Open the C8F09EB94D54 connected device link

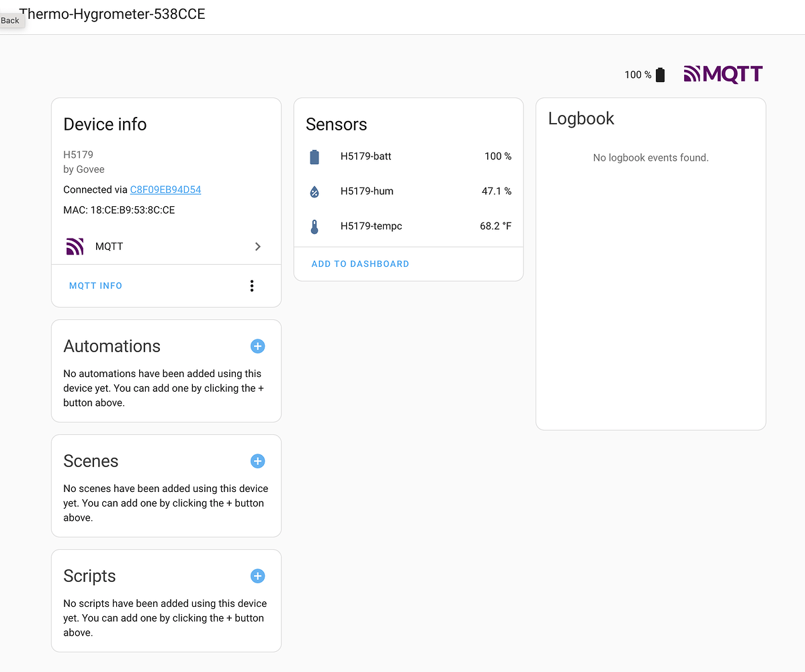click(165, 190)
